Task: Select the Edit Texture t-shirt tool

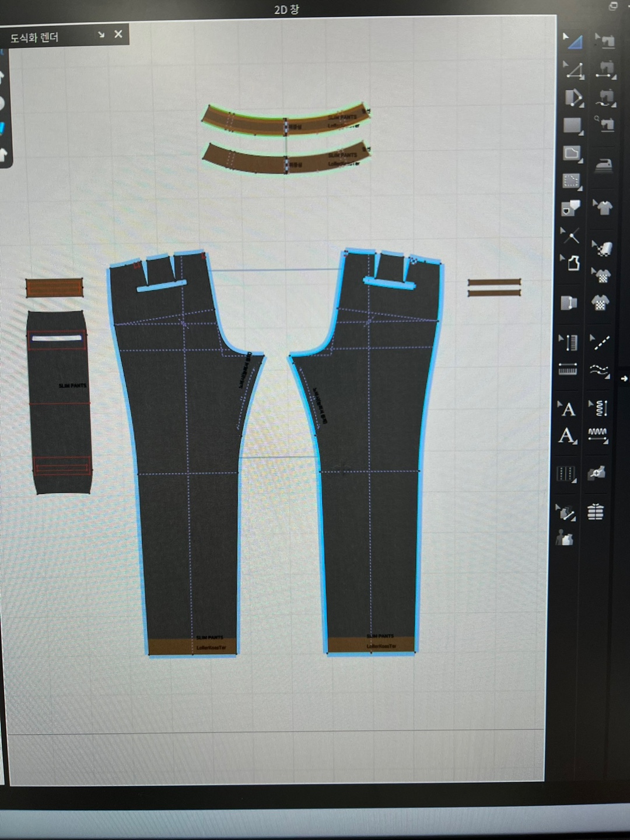Action: (x=603, y=208)
